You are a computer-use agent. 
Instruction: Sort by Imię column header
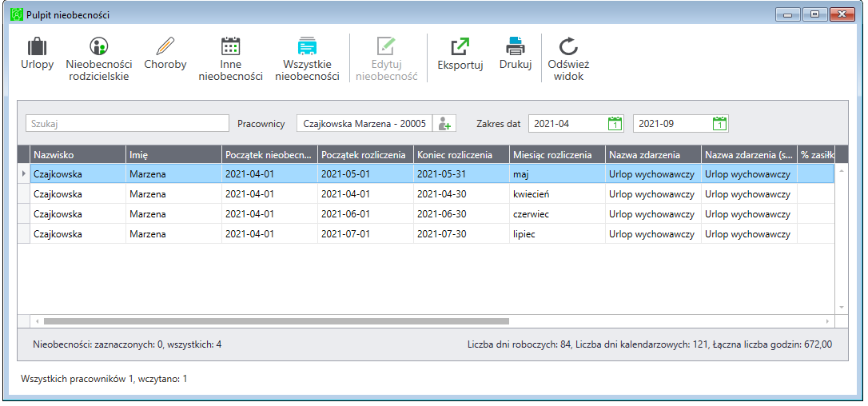coord(173,154)
